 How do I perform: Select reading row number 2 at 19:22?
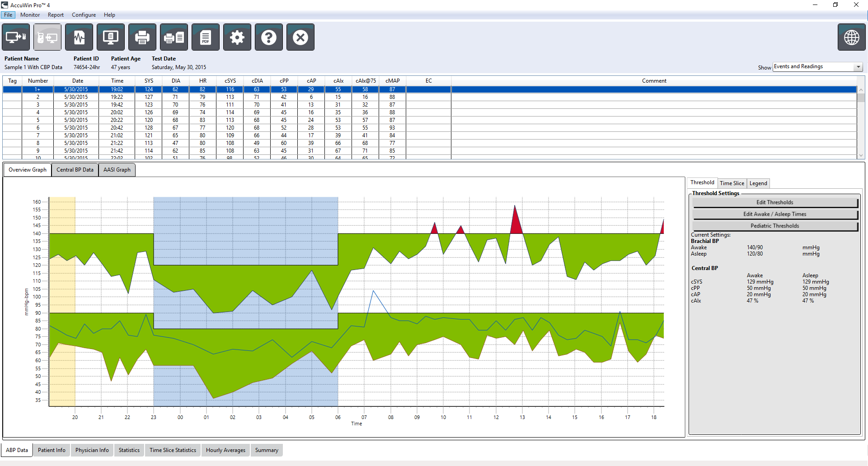pyautogui.click(x=430, y=97)
